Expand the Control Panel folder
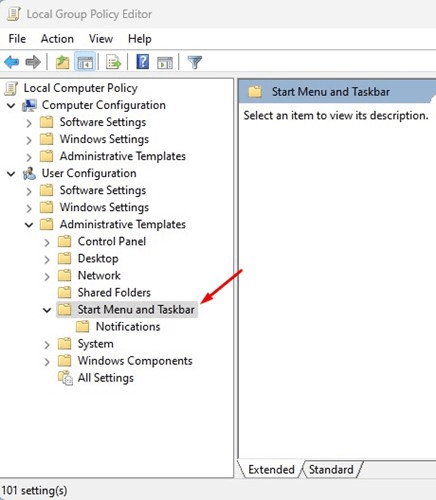Viewport: 436px width, 500px height. tap(47, 242)
